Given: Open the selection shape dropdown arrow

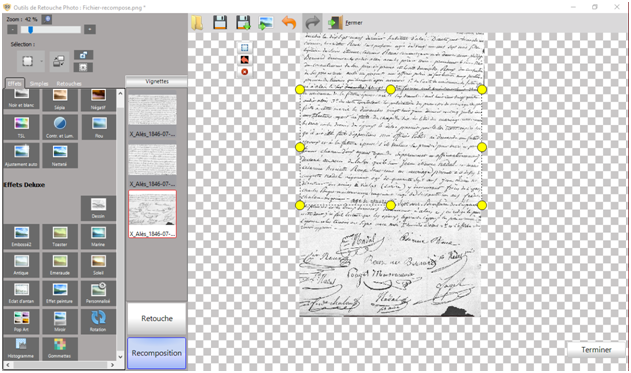Looking at the screenshot, I should [x=41, y=62].
